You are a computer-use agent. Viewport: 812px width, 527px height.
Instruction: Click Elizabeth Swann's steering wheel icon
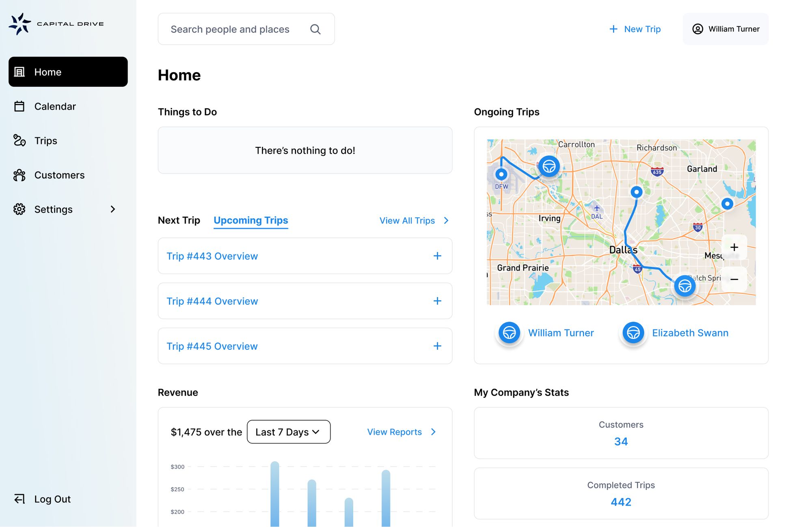coord(633,333)
